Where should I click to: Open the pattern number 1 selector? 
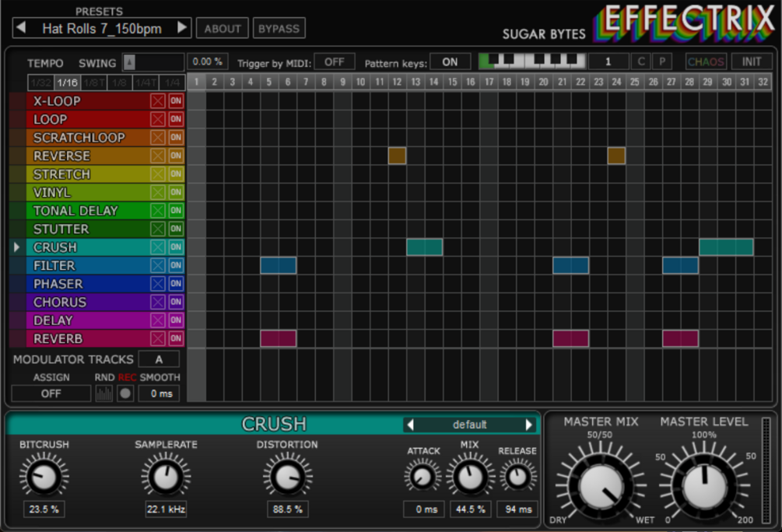608,61
